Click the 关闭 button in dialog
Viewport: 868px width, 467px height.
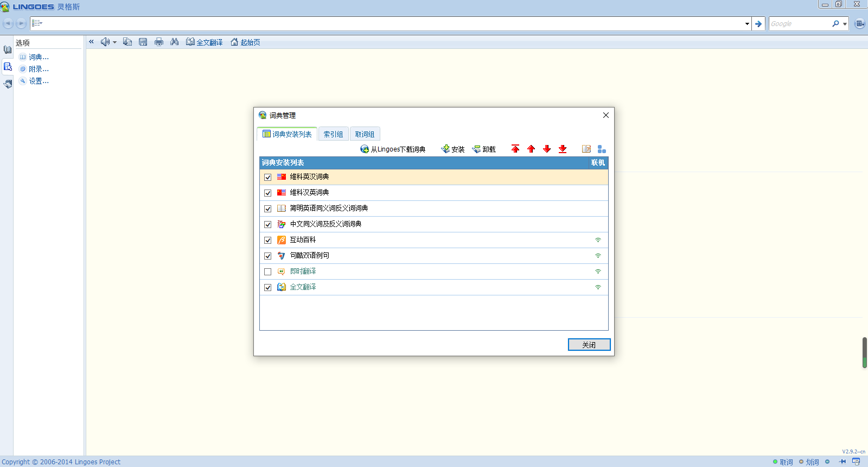[589, 345]
